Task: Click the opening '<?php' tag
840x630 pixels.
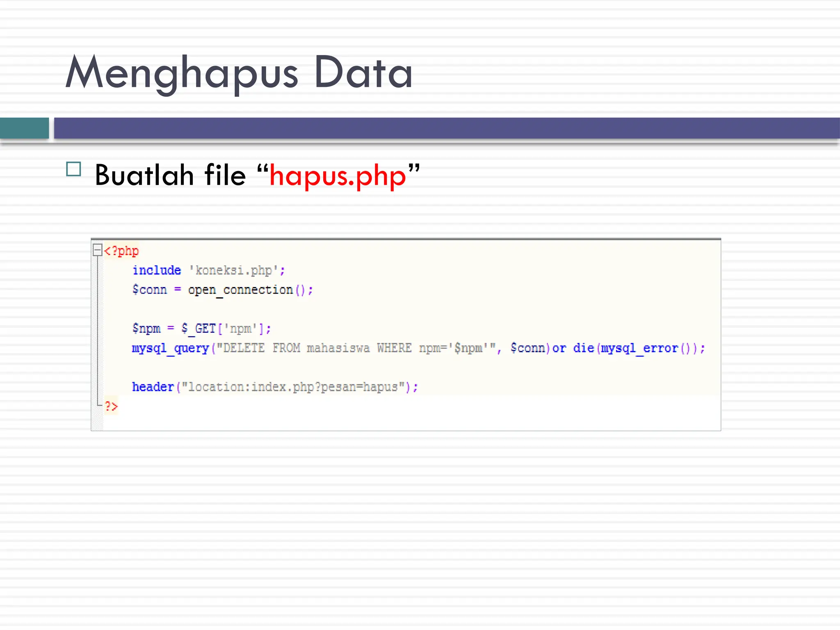Action: pyautogui.click(x=121, y=251)
